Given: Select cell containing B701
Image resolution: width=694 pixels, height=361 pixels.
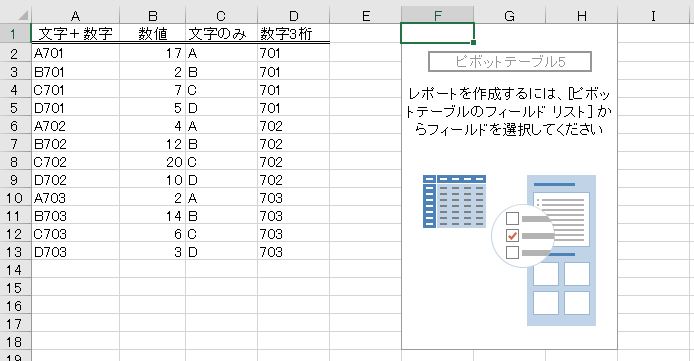Looking at the screenshot, I should pyautogui.click(x=75, y=72).
